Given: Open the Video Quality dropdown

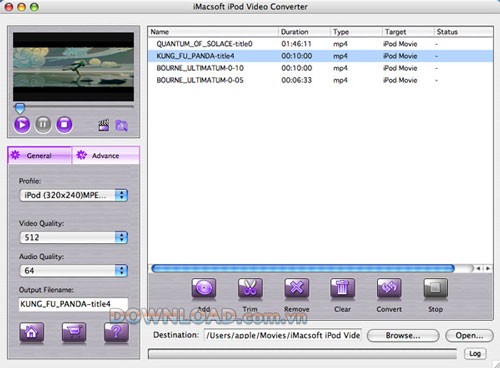Looking at the screenshot, I should [73, 237].
